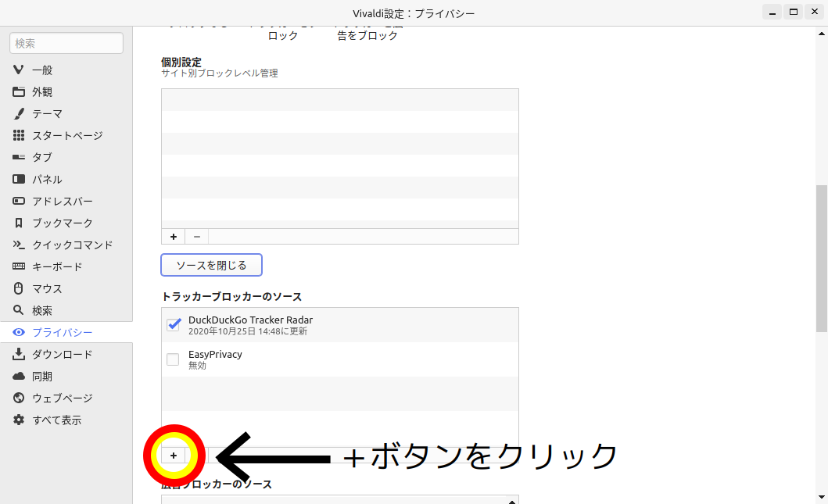Image resolution: width=828 pixels, height=504 pixels.
Task: Add a site with 個別設定 plus button
Action: pos(173,236)
